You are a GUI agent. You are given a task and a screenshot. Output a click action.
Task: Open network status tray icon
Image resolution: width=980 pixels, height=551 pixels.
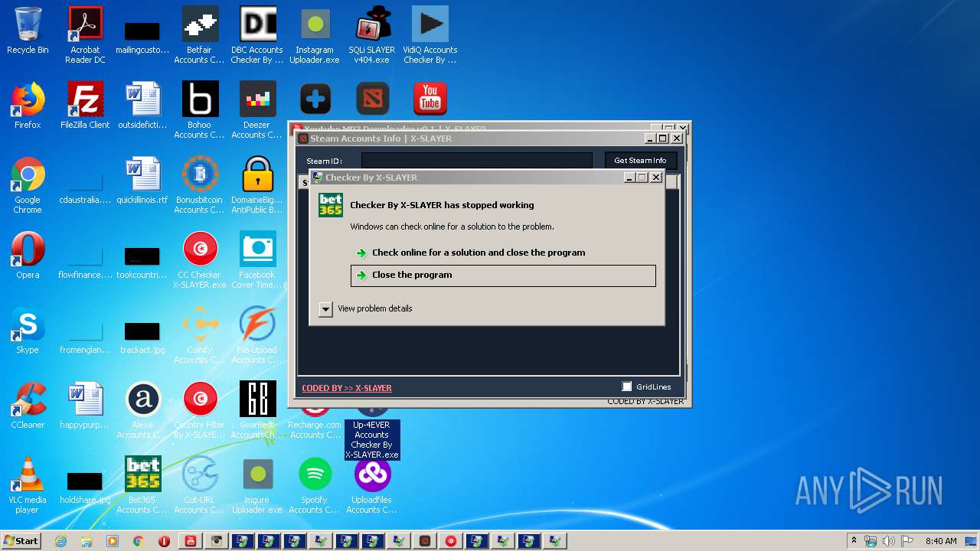tap(871, 541)
